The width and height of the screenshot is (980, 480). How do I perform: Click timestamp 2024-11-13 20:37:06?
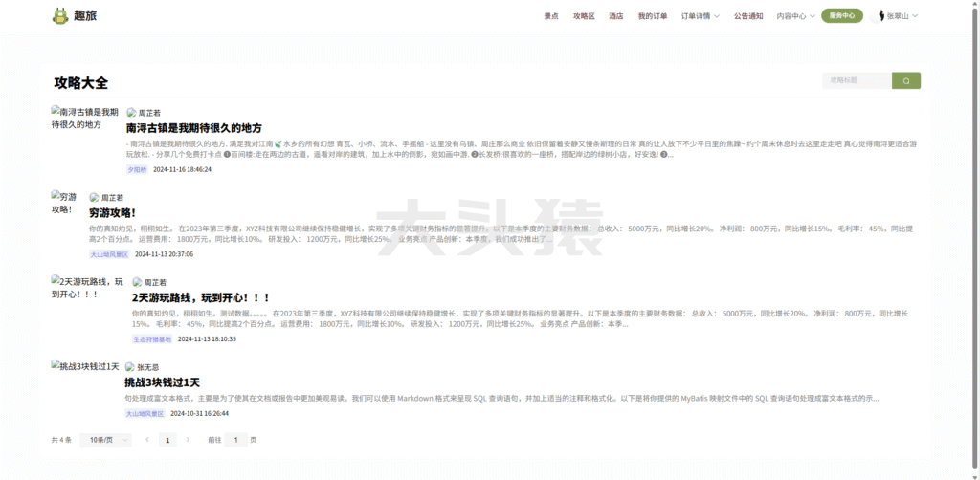pyautogui.click(x=164, y=254)
